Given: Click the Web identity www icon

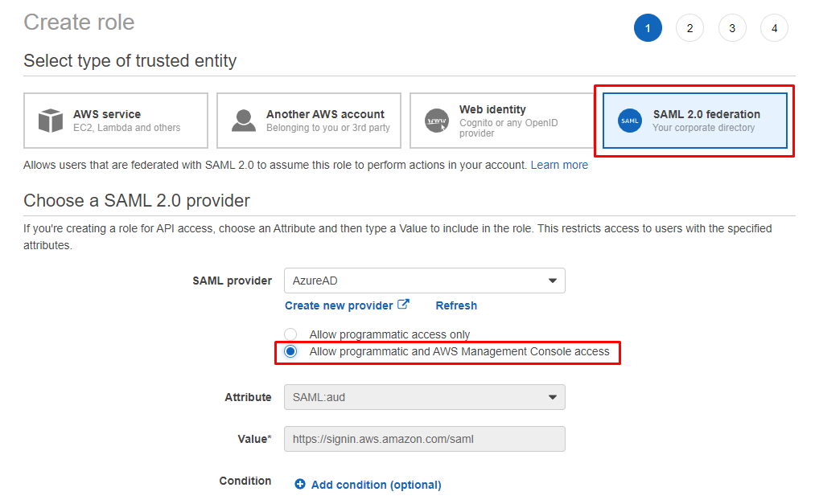Looking at the screenshot, I should tap(436, 121).
